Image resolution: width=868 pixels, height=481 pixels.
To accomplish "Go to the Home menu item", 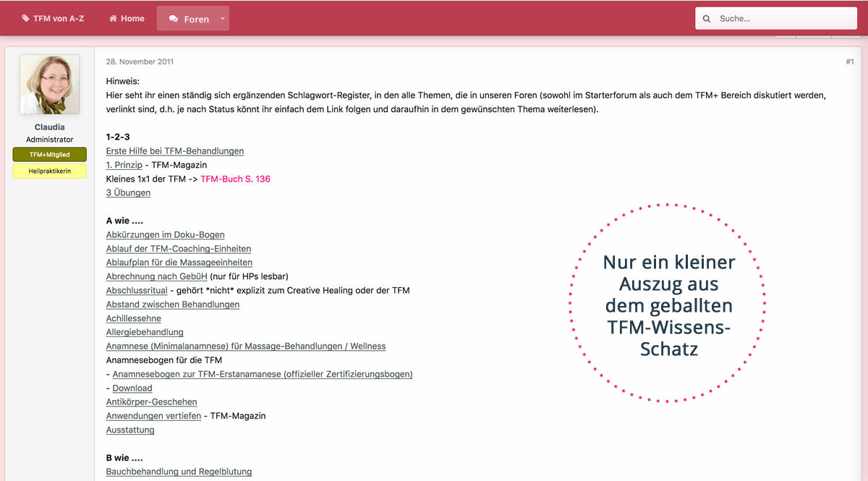I will 132,19.
